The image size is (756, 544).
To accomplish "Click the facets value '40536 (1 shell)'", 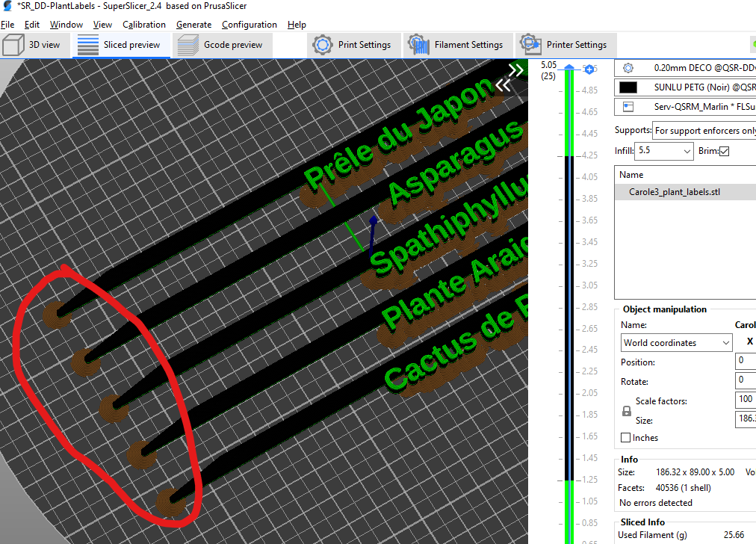I will tap(684, 487).
